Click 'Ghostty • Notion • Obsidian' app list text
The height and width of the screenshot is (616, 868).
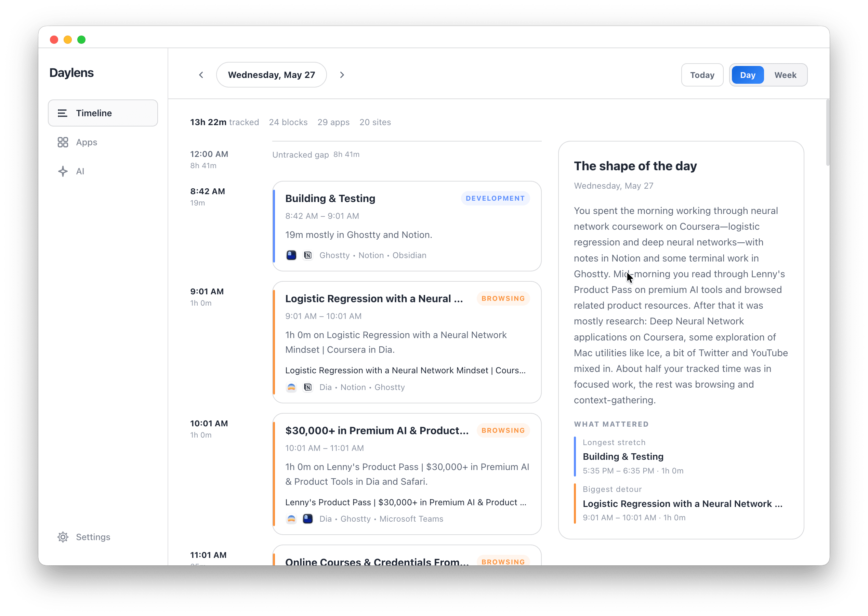point(373,255)
